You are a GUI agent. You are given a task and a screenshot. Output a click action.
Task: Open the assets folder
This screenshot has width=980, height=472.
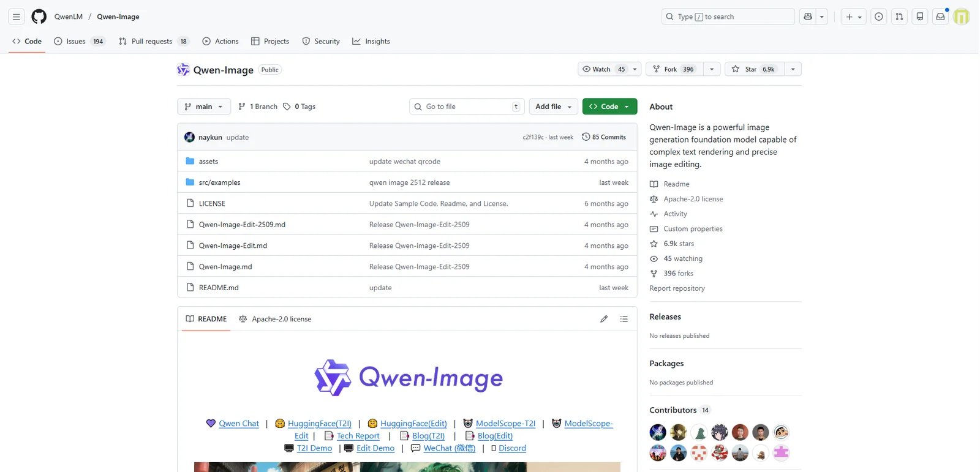tap(208, 162)
